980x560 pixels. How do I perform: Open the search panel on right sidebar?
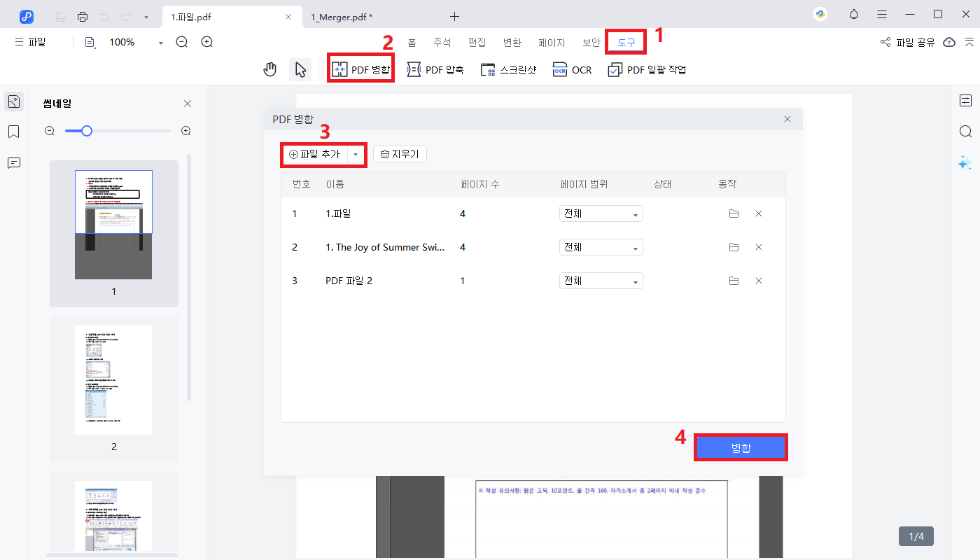(x=966, y=131)
